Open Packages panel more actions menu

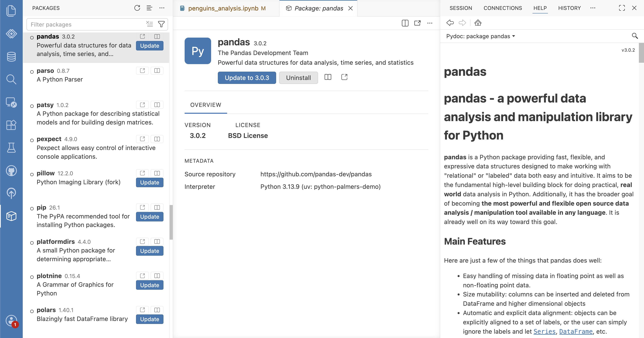click(x=162, y=8)
